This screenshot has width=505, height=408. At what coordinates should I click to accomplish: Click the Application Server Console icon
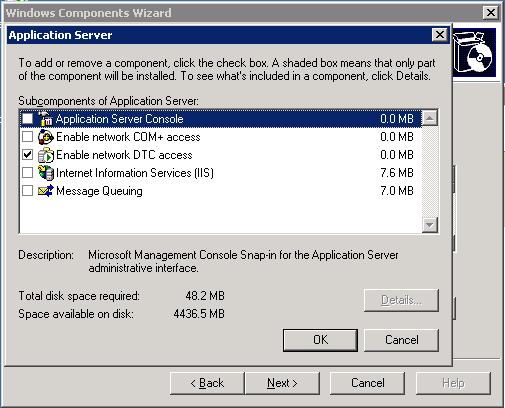[45, 119]
